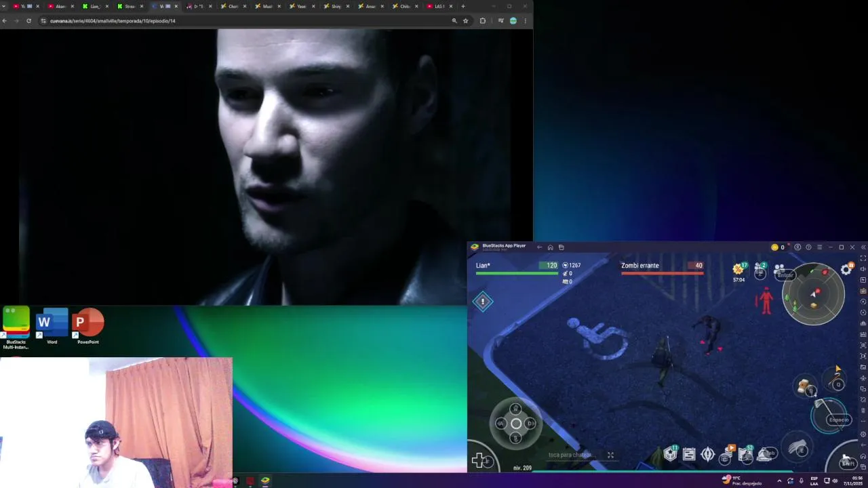Open the events exclamation icon in the game bar
Image resolution: width=868 pixels, height=488 pixels.
pyautogui.click(x=707, y=455)
